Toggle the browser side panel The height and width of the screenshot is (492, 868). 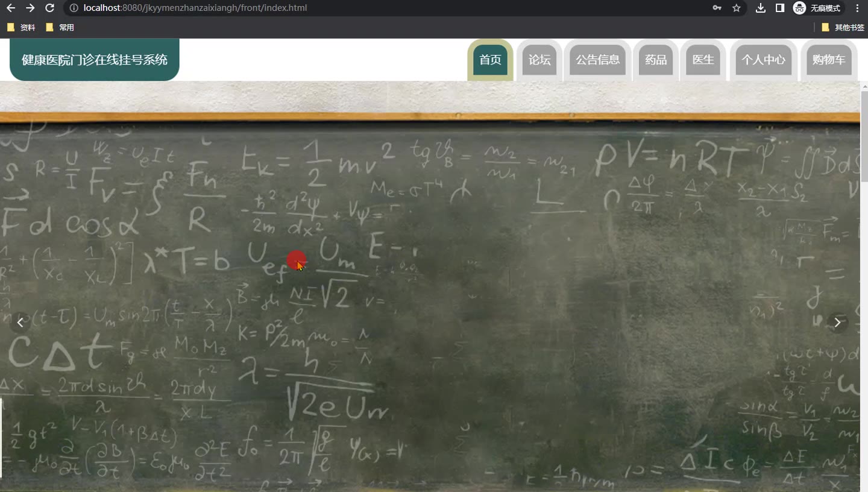(x=779, y=8)
